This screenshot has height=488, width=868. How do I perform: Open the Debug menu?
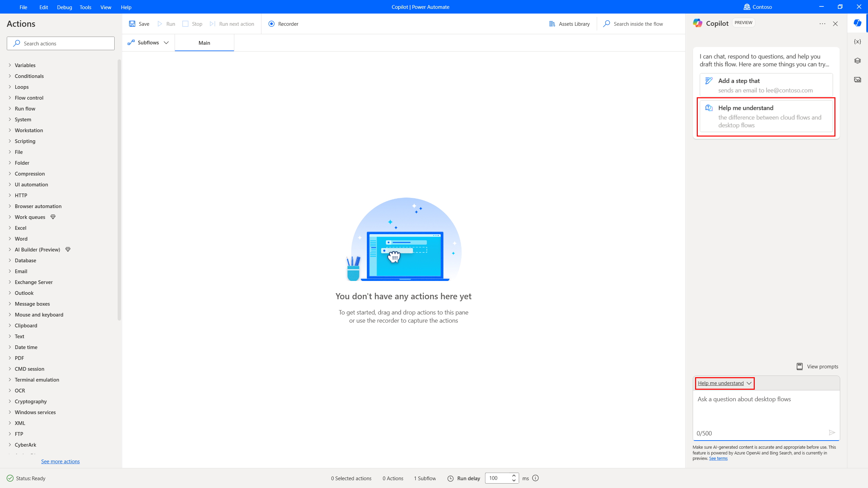point(64,7)
